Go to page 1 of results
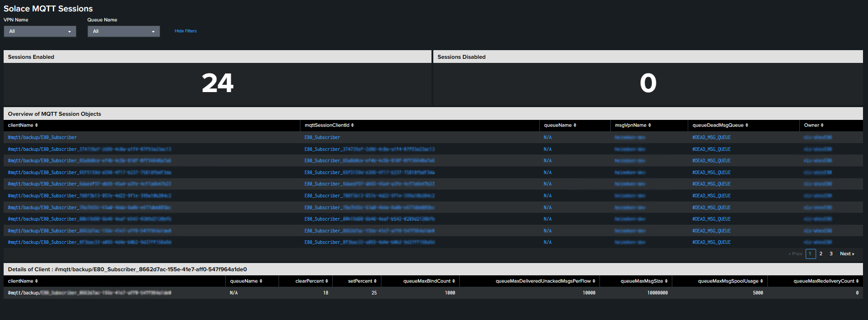The height and width of the screenshot is (320, 868). (810, 254)
